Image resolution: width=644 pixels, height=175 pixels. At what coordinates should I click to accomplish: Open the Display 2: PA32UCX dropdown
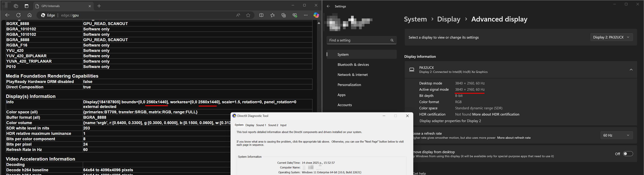611,37
